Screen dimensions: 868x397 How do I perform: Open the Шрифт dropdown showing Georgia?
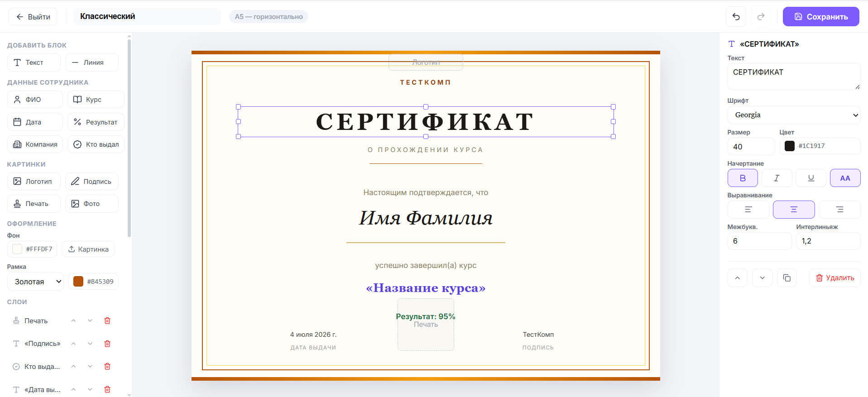(x=794, y=115)
